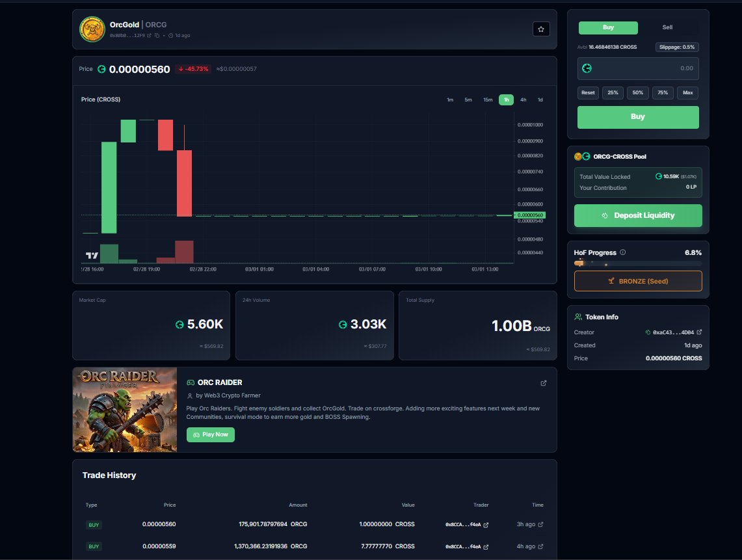Select the Buy tab

608,27
